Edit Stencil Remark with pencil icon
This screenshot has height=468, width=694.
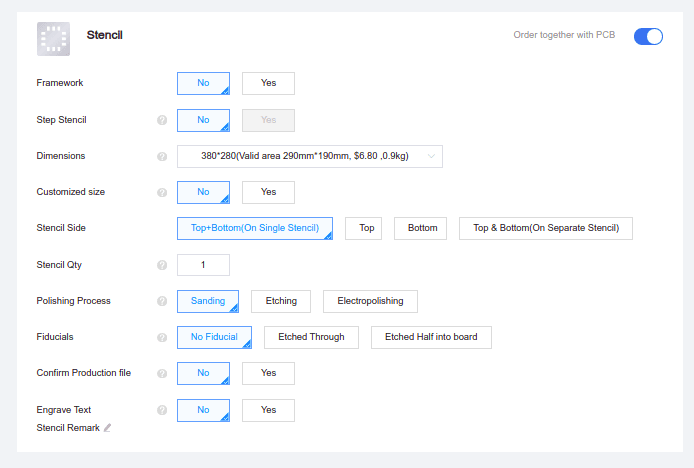pos(108,428)
